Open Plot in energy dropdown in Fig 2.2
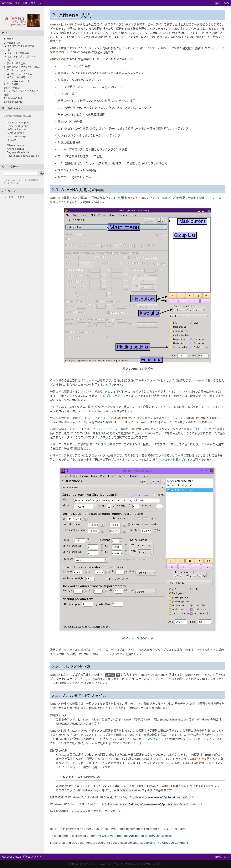 click(x=190, y=583)
